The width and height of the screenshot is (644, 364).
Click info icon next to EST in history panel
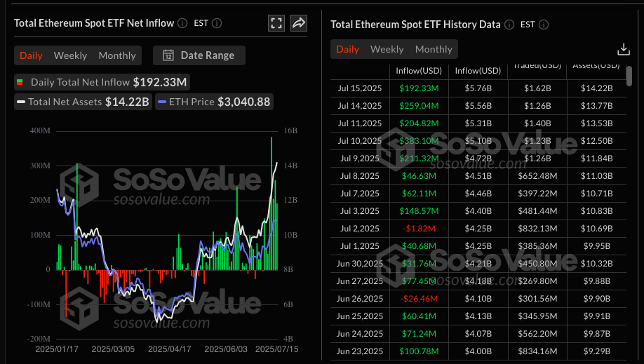(544, 25)
